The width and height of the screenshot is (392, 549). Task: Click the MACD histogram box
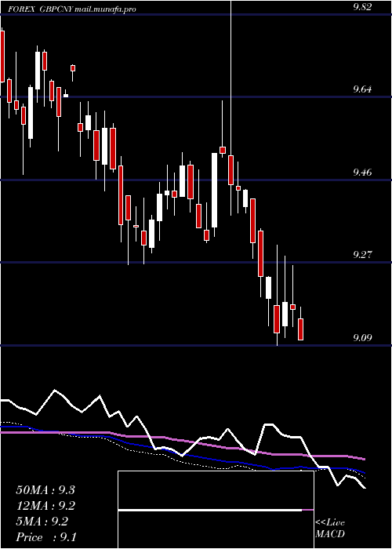click(x=216, y=510)
